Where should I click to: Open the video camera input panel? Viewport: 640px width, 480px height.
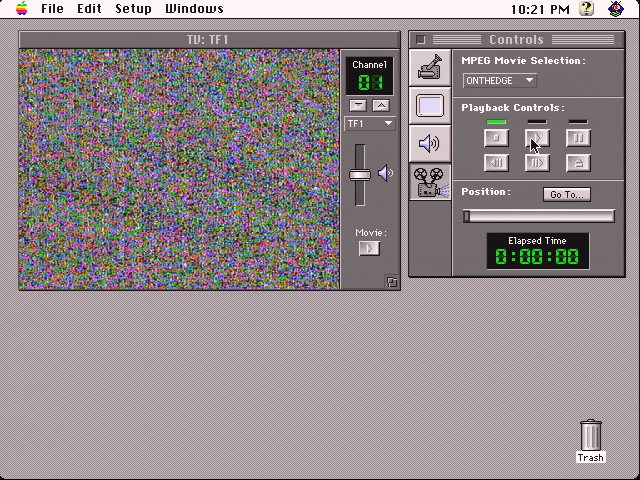tap(430, 68)
